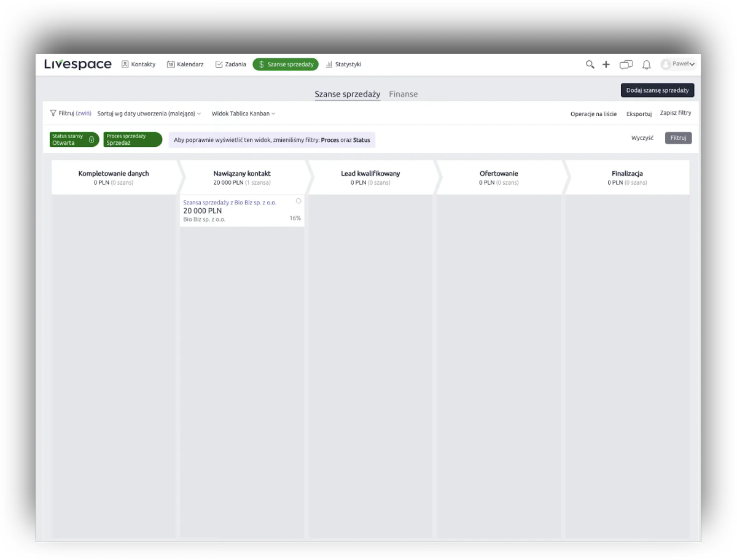Screen dimensions: 737x560
Task: Click the company name under 20 000 PLN
Action: pos(205,219)
